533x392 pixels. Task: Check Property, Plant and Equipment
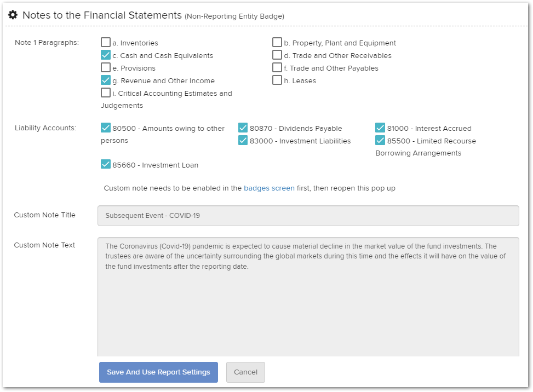277,42
